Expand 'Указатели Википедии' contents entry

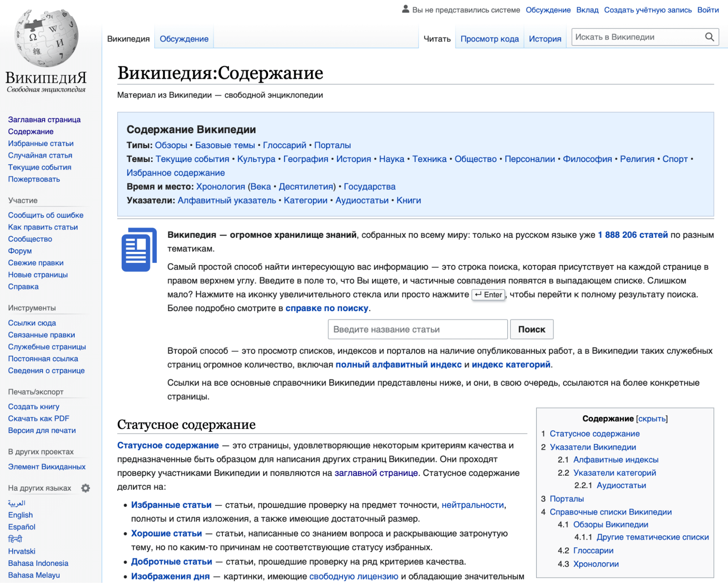pos(593,447)
